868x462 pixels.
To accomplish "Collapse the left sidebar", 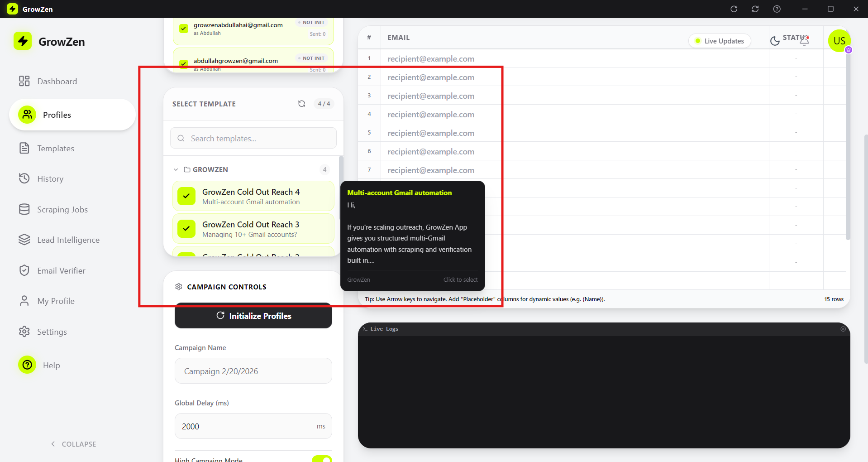I will tap(73, 444).
